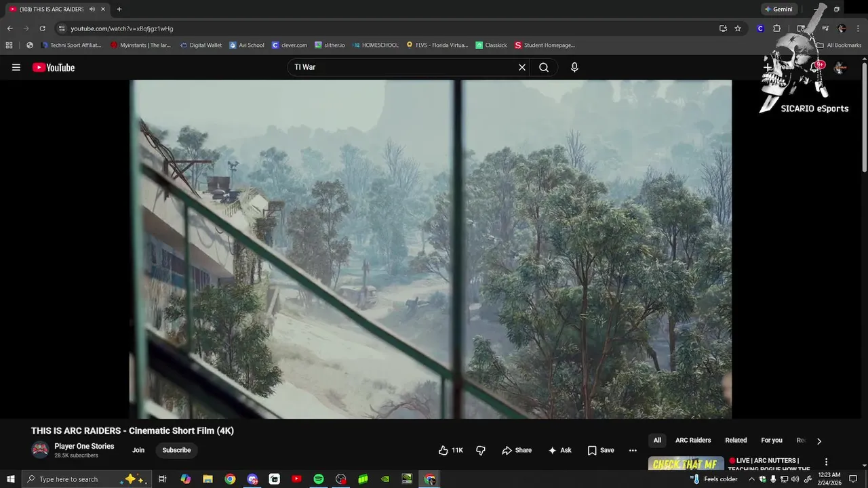Image resolution: width=868 pixels, height=488 pixels.
Task: Open Classkick bookmark
Action: pos(491,45)
